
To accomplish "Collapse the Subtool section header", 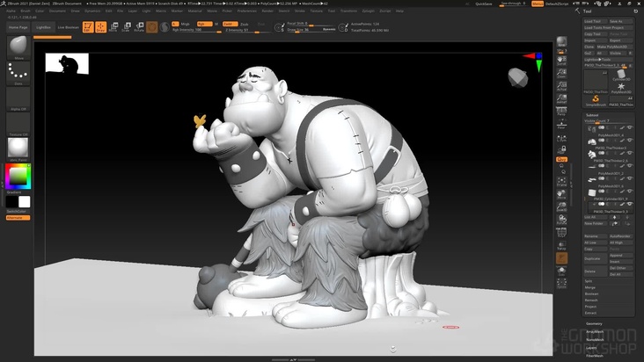I will click(592, 115).
